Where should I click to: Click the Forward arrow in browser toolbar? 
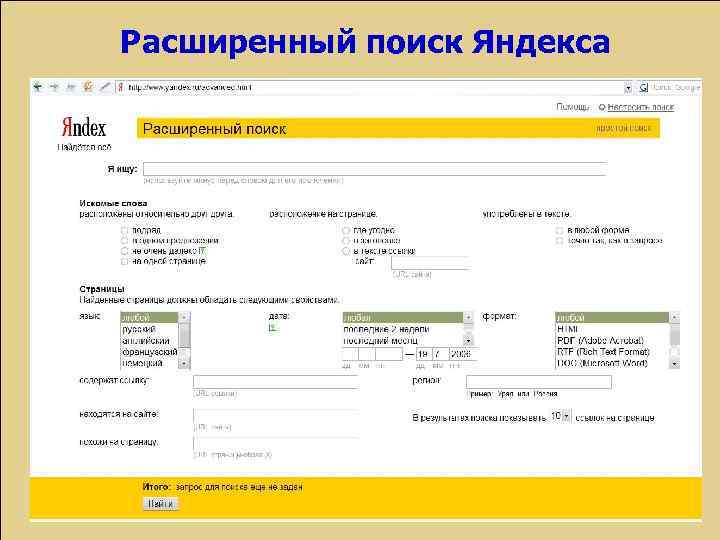[54, 87]
